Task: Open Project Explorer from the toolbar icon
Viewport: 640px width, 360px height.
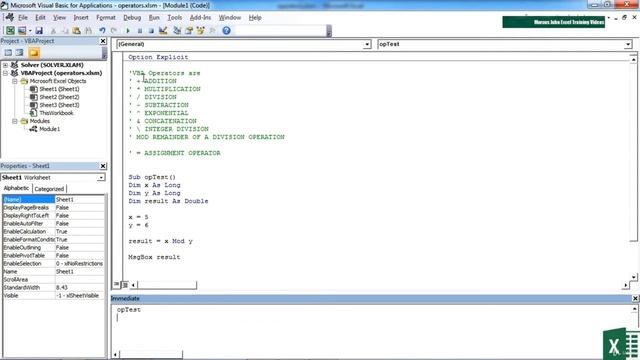Action: 177,31
